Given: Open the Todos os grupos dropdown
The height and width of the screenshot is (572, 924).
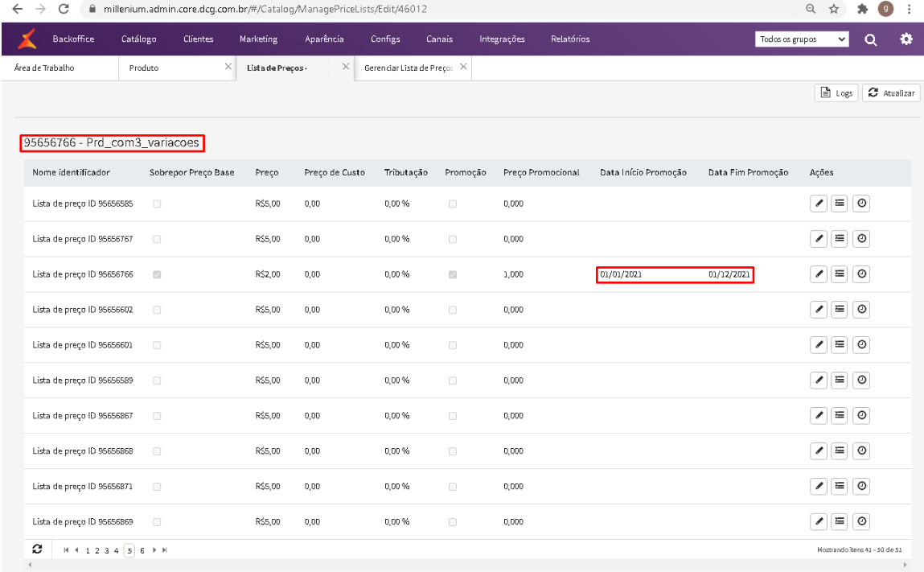Looking at the screenshot, I should click(802, 39).
